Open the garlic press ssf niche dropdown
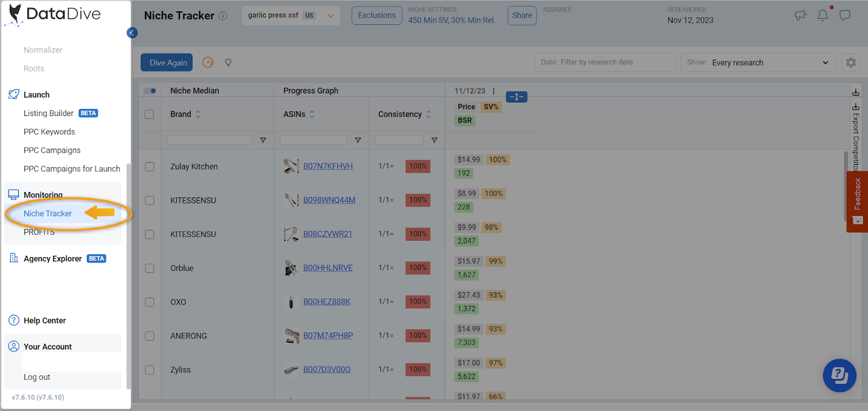 (291, 15)
